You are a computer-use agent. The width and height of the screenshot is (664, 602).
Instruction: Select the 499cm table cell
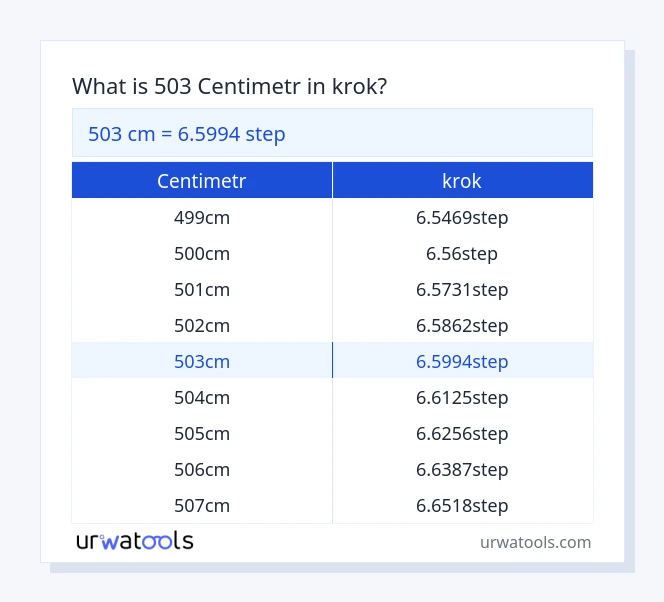pos(202,217)
